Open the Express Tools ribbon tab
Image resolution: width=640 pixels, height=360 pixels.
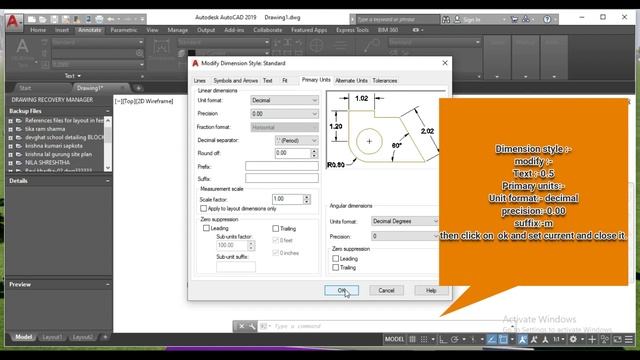click(352, 30)
